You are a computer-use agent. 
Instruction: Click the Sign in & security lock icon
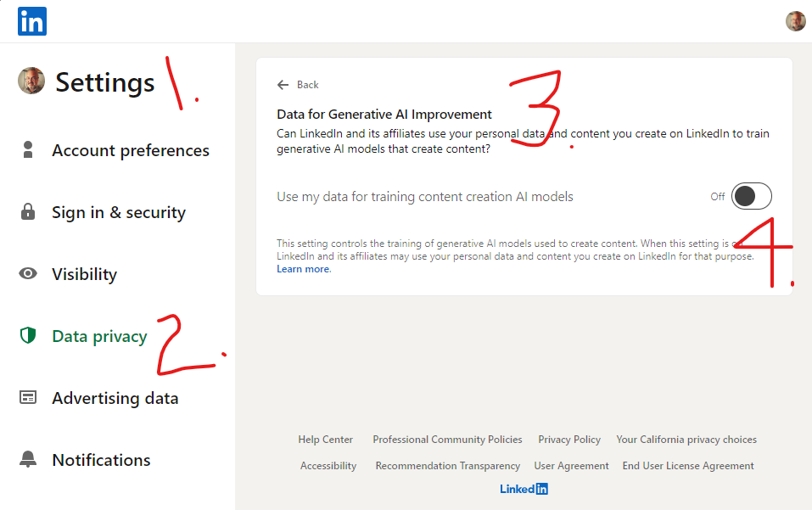pyautogui.click(x=28, y=211)
